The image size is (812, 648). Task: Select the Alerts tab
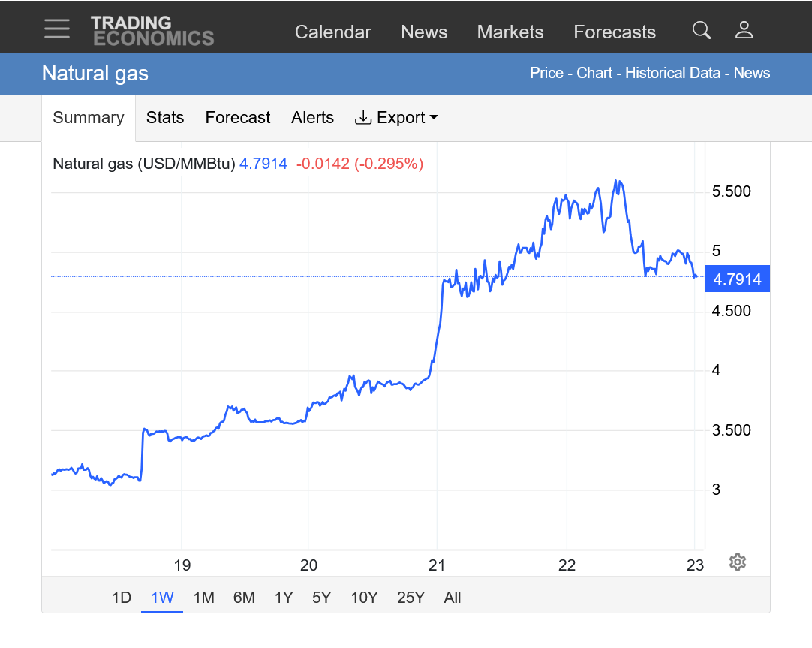coord(312,118)
